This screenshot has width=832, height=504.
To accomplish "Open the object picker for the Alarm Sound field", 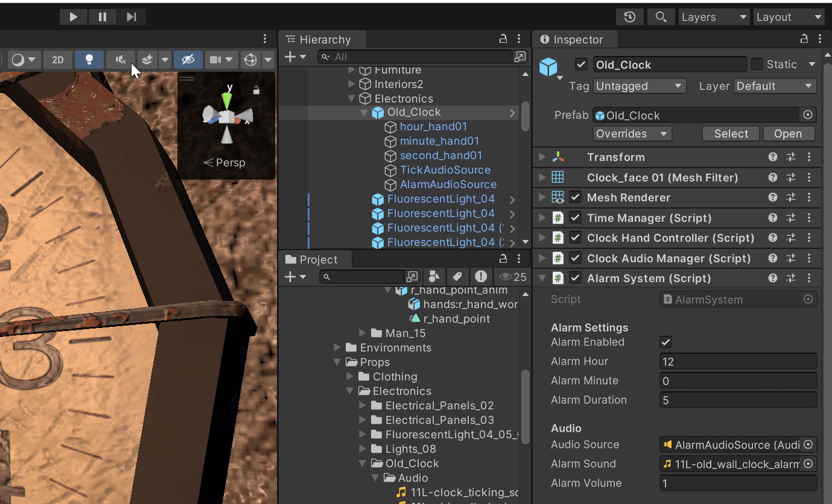I will click(x=808, y=464).
